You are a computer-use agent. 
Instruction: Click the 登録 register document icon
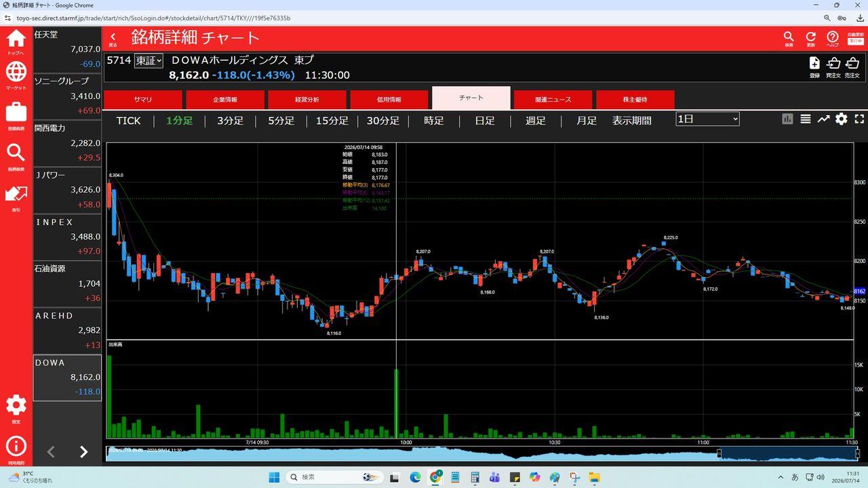click(x=814, y=67)
